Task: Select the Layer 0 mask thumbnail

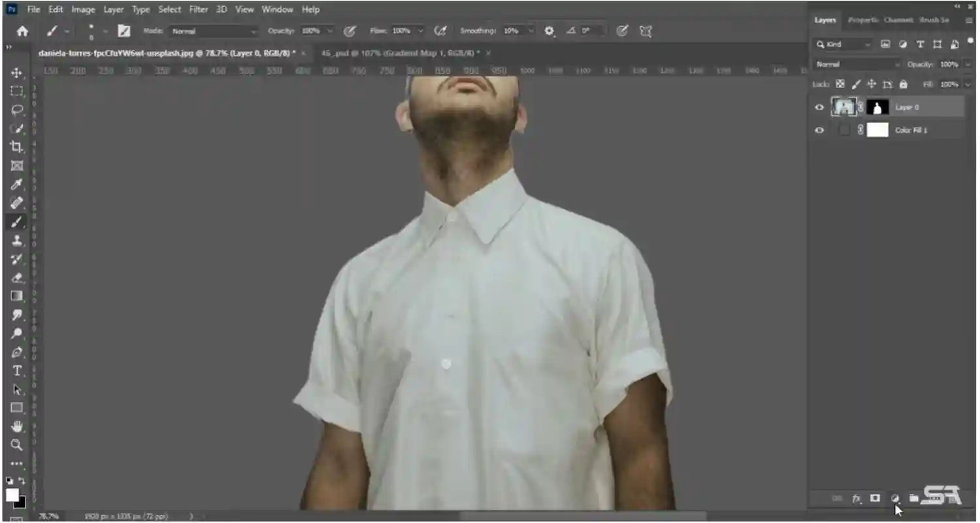Action: (x=877, y=107)
